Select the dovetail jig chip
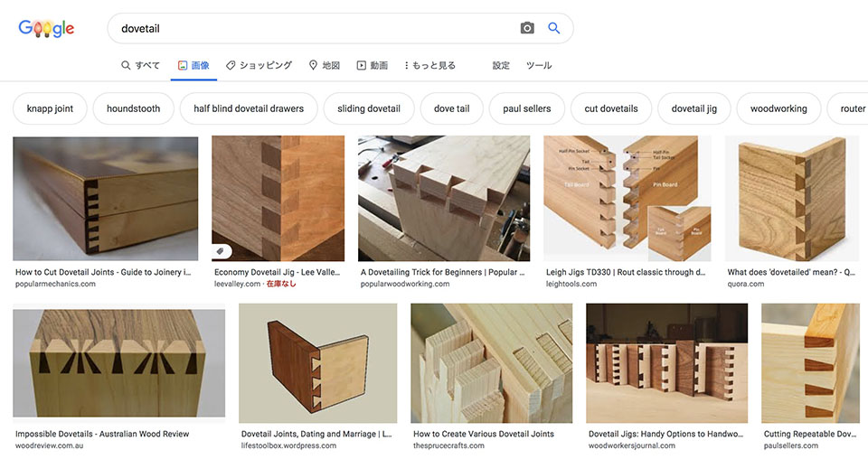 (x=694, y=108)
